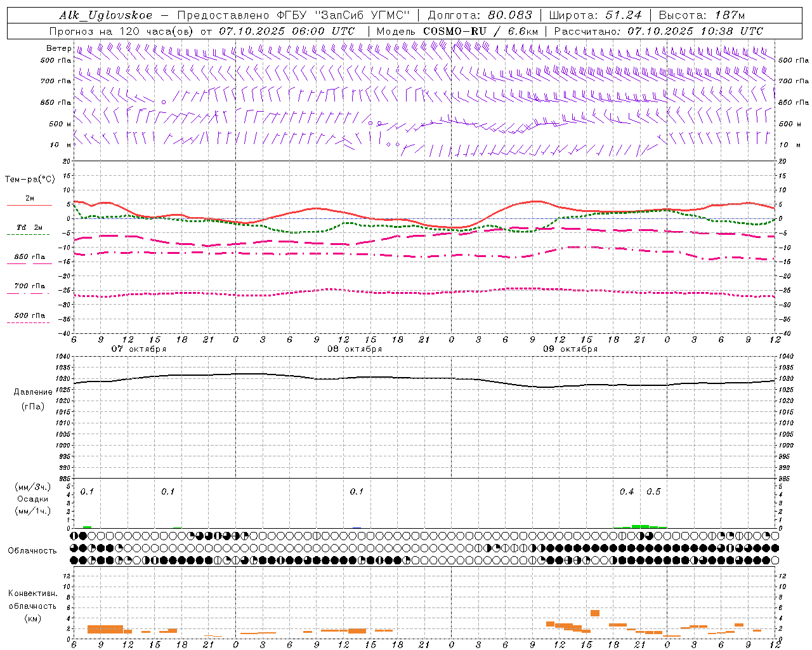Click the station name Alk_Uglovskoe in header
Viewport: 812px width, 650px height.
coord(106,15)
